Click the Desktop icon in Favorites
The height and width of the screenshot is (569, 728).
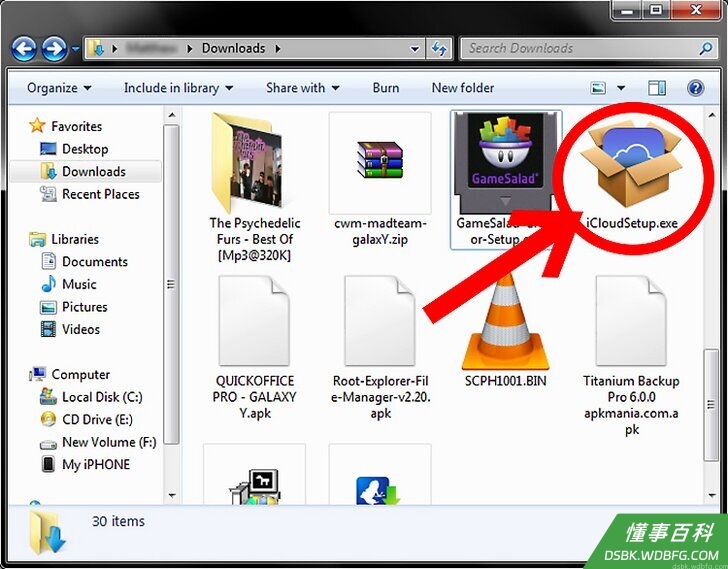(48, 149)
